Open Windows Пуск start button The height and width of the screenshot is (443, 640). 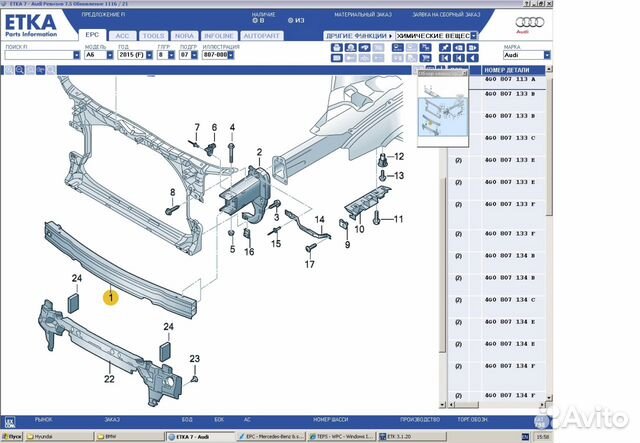(12, 437)
